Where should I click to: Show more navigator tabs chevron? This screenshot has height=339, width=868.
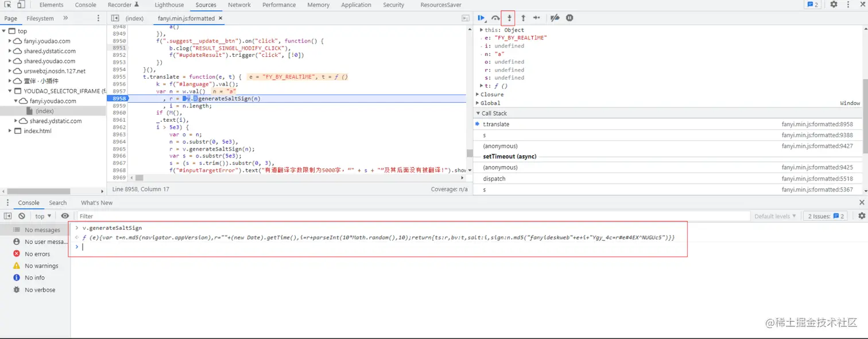click(65, 18)
